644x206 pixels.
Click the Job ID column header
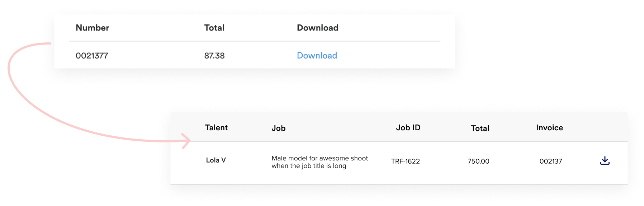pyautogui.click(x=408, y=128)
